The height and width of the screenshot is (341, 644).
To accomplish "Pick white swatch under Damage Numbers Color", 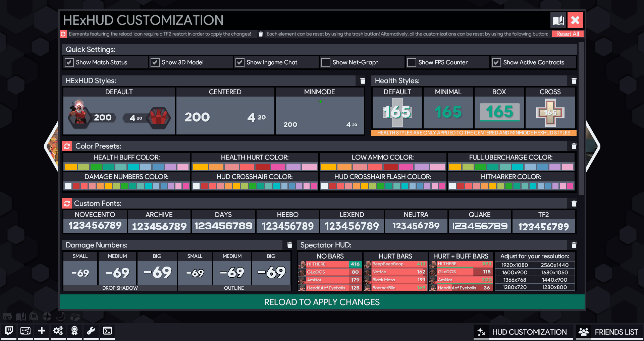I will pos(68,186).
